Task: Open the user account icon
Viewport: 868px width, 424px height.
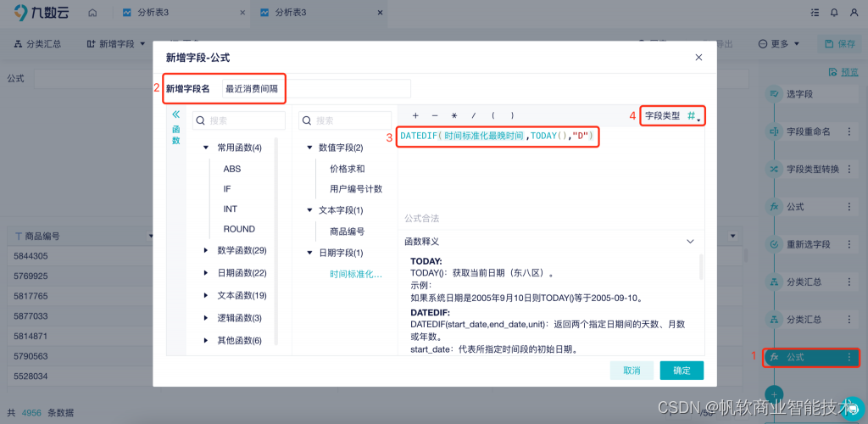Action: 854,12
